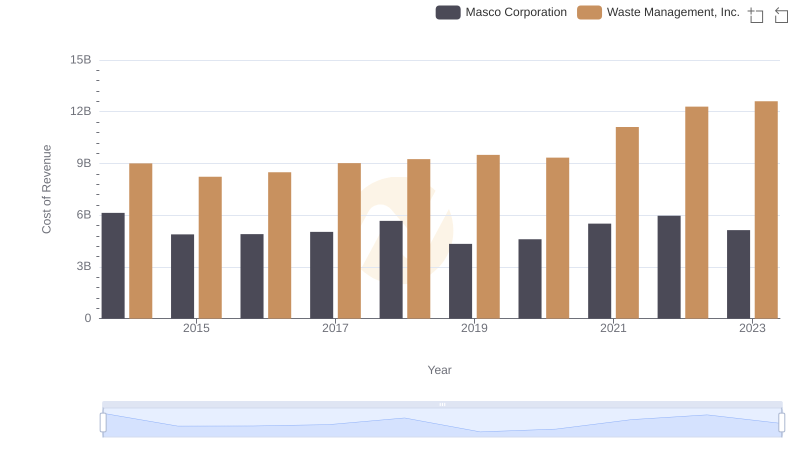
Task: Click the Masco Corporation bar for 2021
Action: [599, 271]
